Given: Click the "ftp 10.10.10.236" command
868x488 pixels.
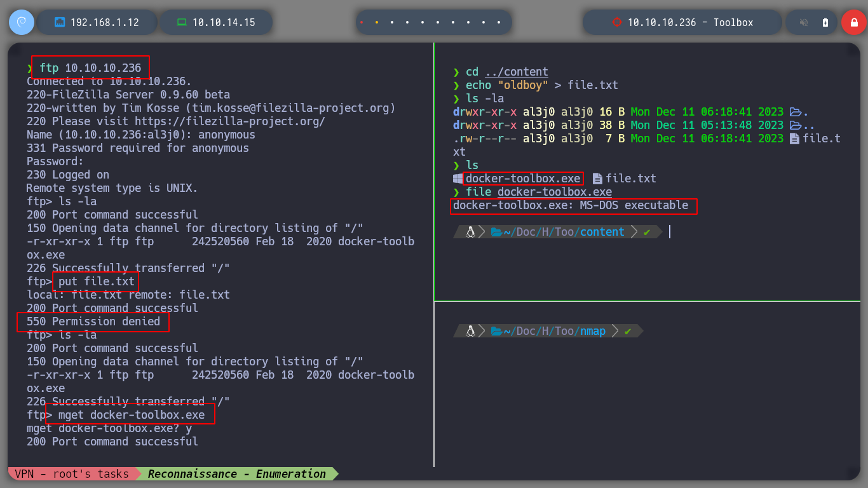Looking at the screenshot, I should pos(90,68).
